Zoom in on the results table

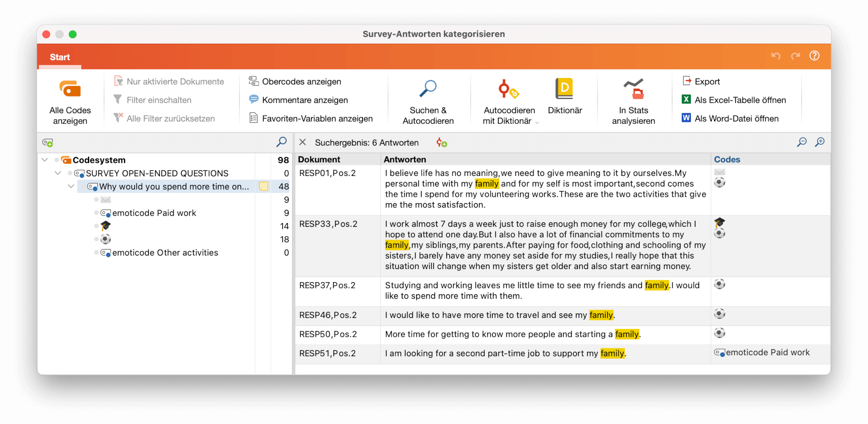[x=819, y=142]
